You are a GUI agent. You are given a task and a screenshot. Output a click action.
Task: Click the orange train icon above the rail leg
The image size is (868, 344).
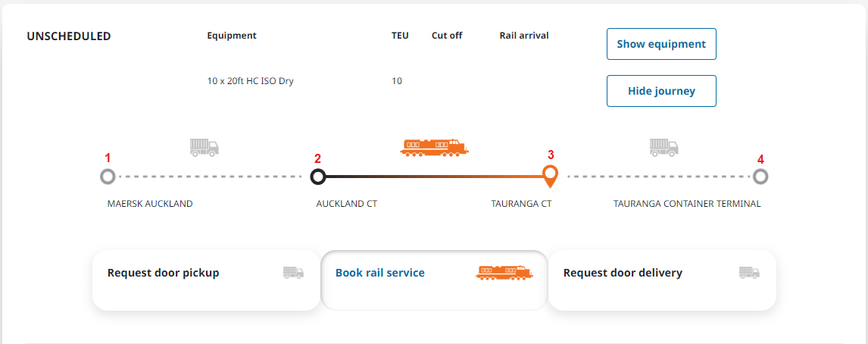click(433, 148)
